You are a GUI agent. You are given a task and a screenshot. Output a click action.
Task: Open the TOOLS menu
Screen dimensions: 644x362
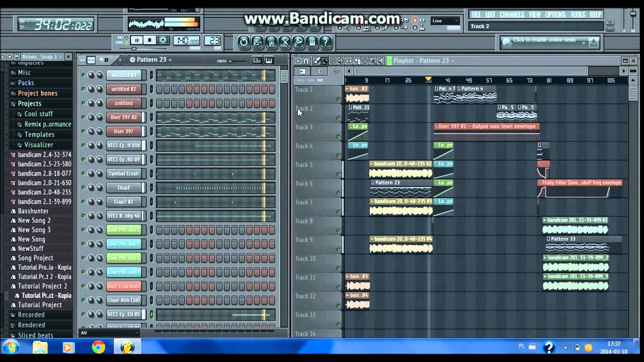[579, 15]
